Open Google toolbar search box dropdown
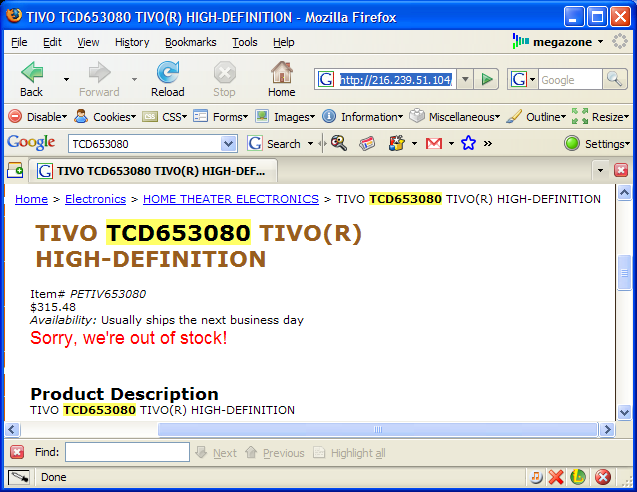637x492 pixels. pos(229,143)
